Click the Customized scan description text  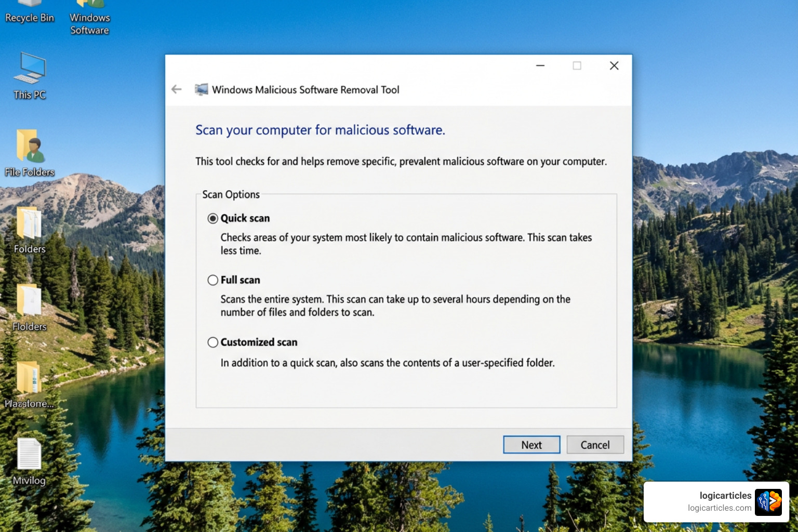(388, 363)
